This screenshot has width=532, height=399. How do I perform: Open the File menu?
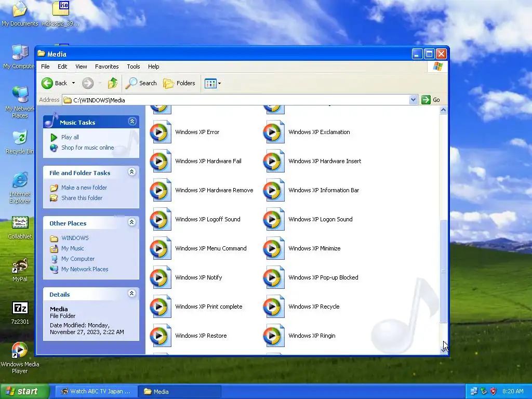pos(45,66)
